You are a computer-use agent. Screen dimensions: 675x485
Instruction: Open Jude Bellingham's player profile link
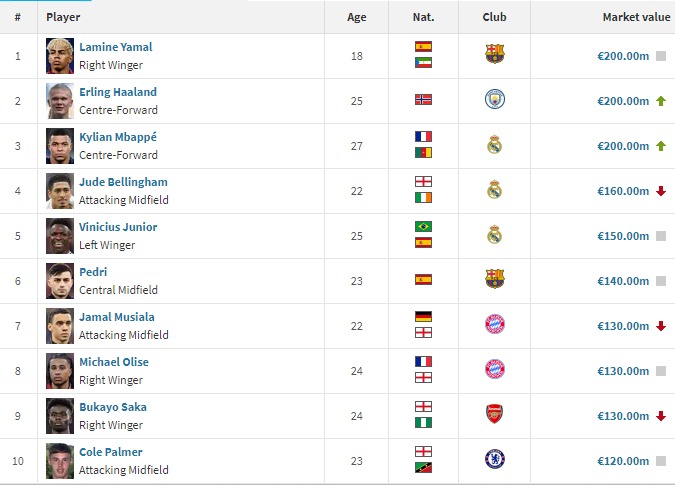(123, 182)
